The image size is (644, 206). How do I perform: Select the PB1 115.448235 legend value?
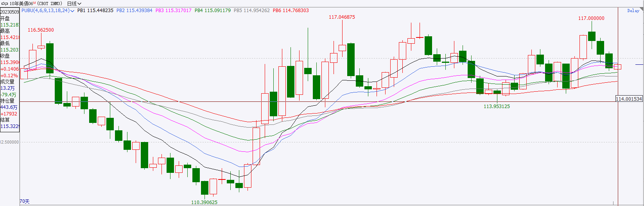95,11
